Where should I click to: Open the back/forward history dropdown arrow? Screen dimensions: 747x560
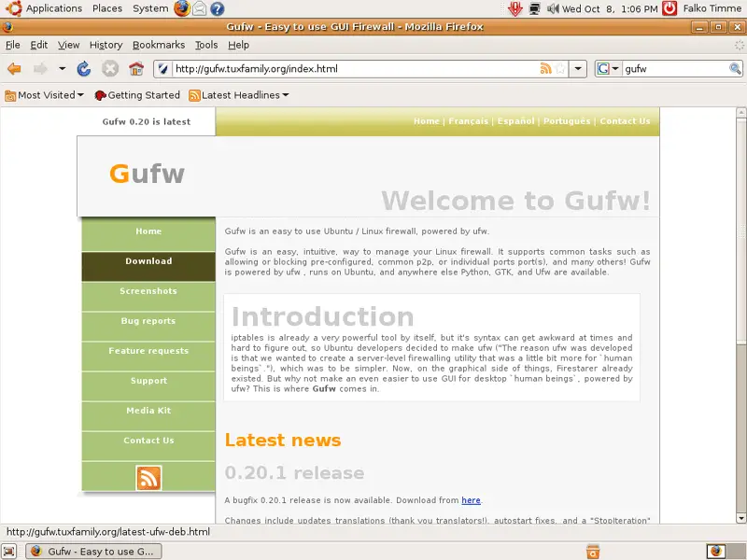click(62, 69)
